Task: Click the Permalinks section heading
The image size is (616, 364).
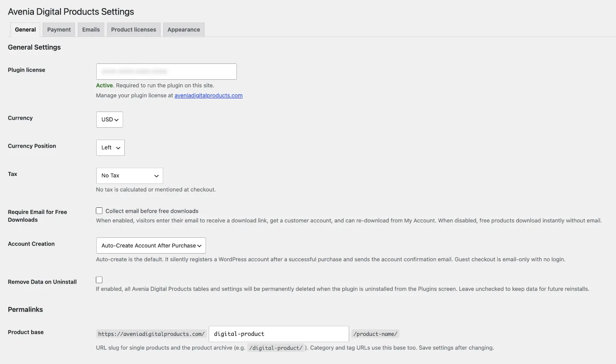Action: coord(25,309)
